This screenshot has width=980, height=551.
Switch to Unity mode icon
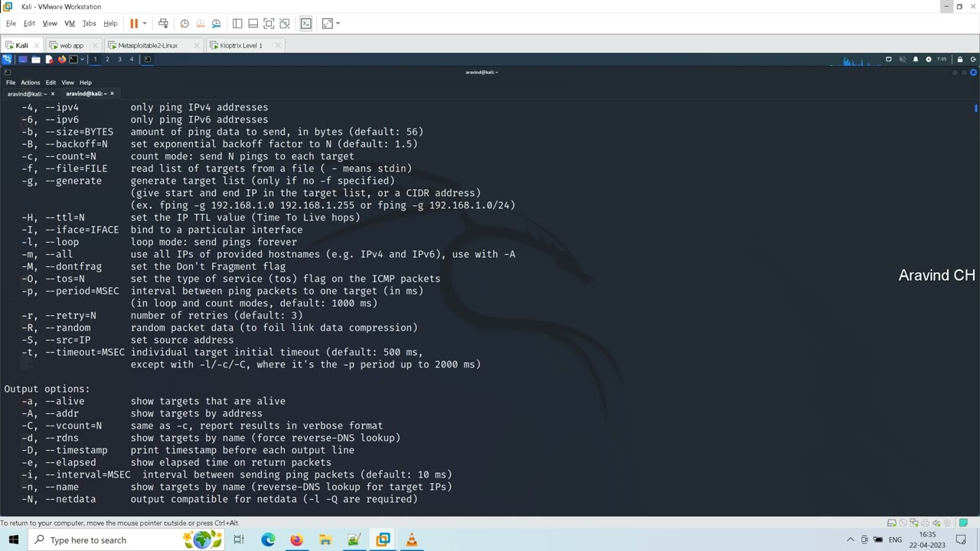pos(285,24)
